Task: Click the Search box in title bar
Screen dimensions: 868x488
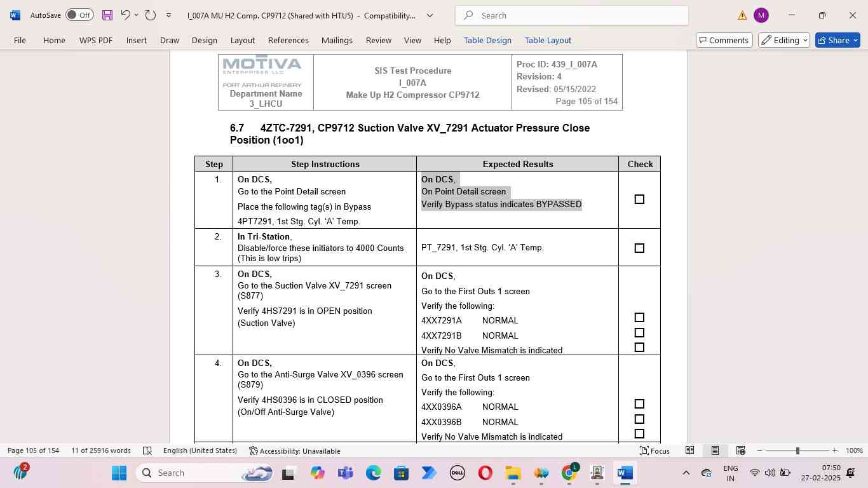Action: tap(572, 15)
